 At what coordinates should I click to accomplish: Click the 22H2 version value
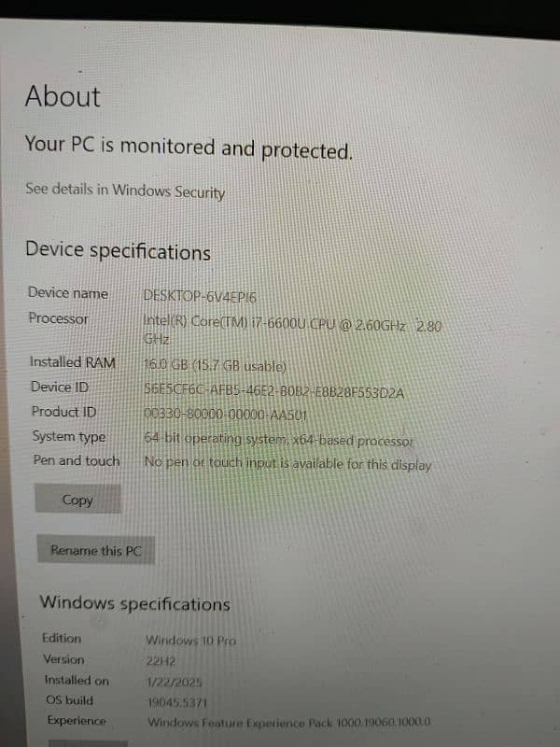(x=161, y=661)
